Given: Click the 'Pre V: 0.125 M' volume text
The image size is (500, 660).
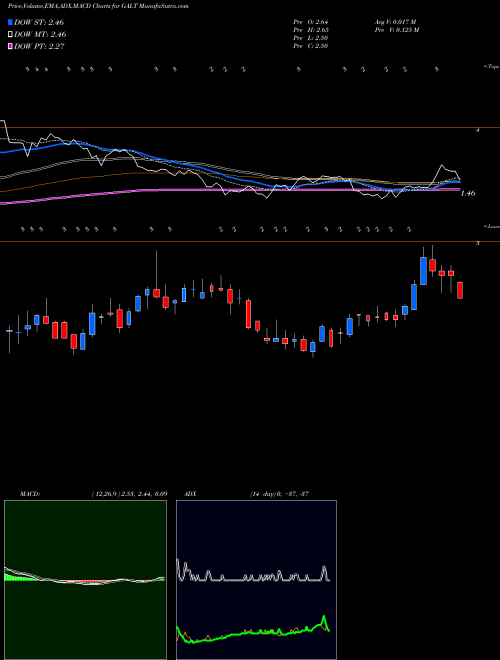Looking at the screenshot, I should (x=397, y=30).
